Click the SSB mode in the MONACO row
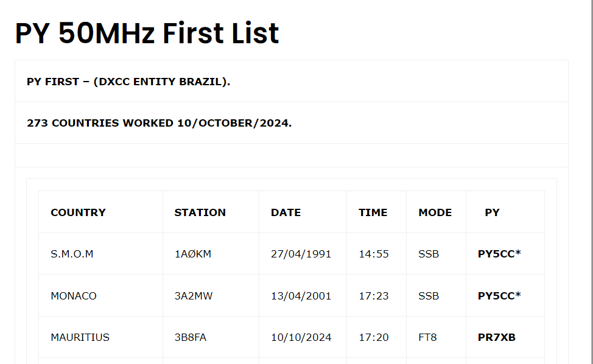593x364 pixels. click(429, 296)
